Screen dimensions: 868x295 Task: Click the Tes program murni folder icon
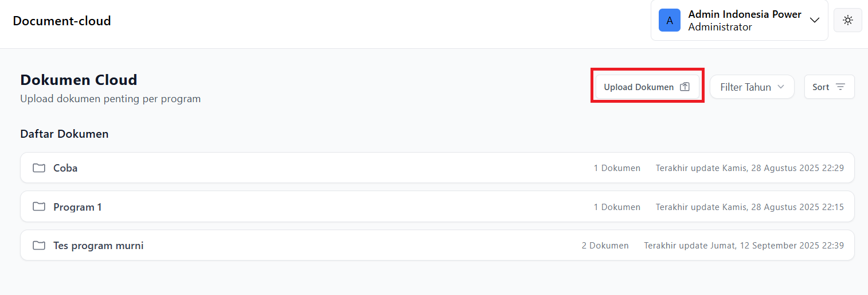click(x=39, y=246)
